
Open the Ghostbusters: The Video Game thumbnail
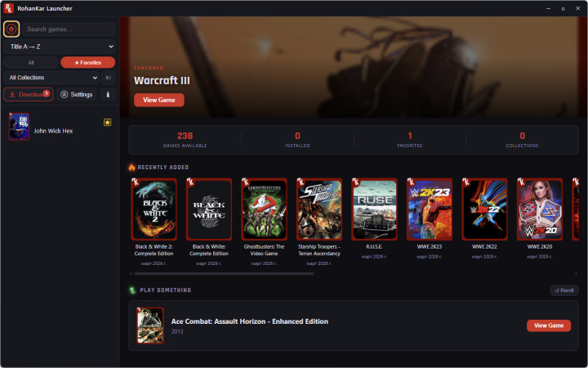tap(264, 209)
